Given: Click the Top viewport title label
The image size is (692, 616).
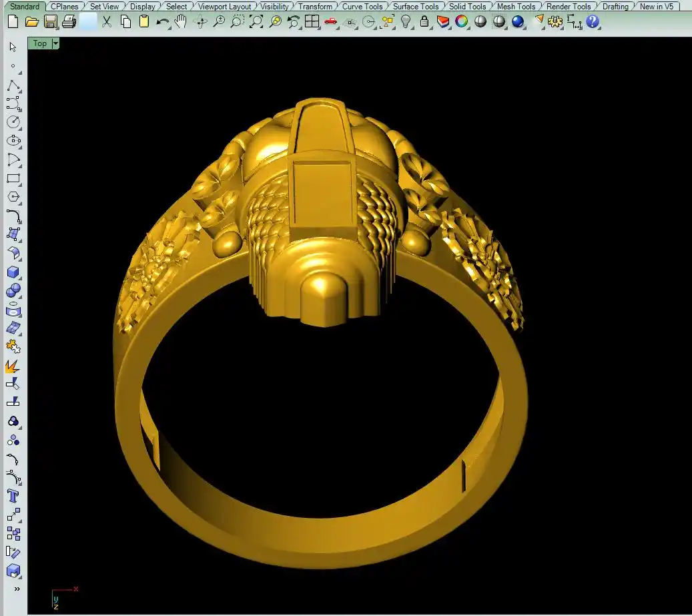Looking at the screenshot, I should point(40,43).
